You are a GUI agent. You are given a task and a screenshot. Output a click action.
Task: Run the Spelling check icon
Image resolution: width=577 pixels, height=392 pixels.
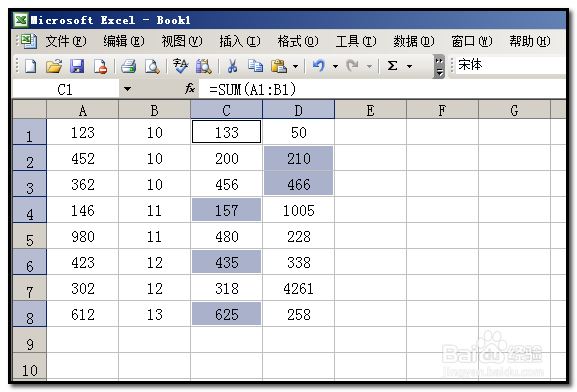point(180,66)
